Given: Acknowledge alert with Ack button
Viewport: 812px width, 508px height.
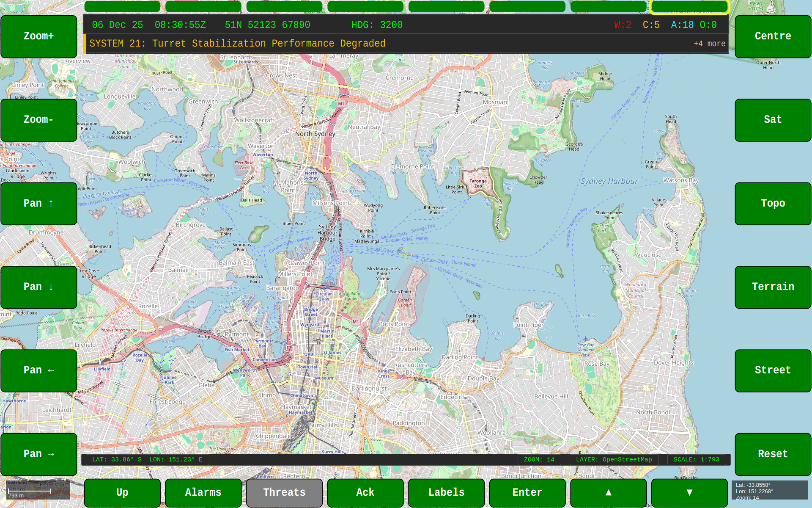Looking at the screenshot, I should (365, 492).
